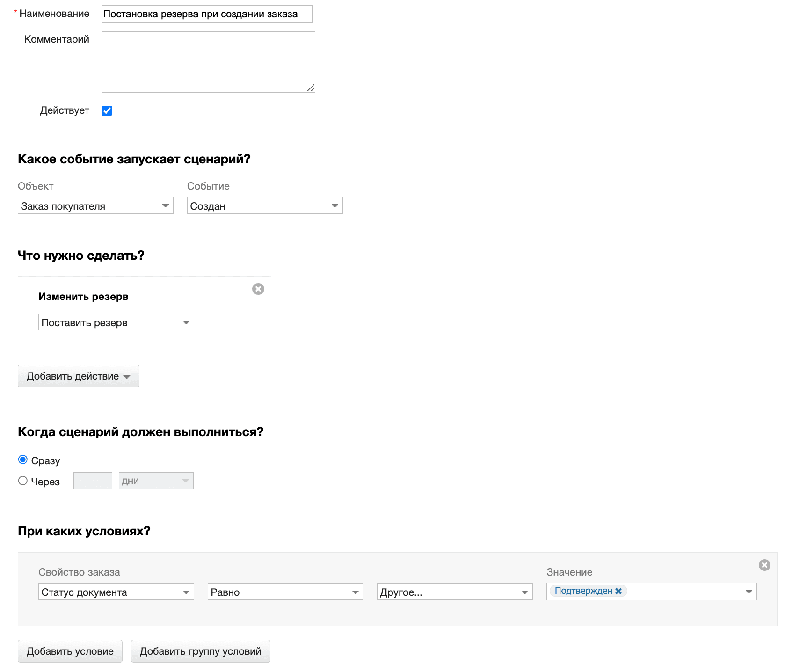Image resolution: width=785 pixels, height=672 pixels.
Task: Open the 'Создан' event dropdown
Action: tap(265, 206)
